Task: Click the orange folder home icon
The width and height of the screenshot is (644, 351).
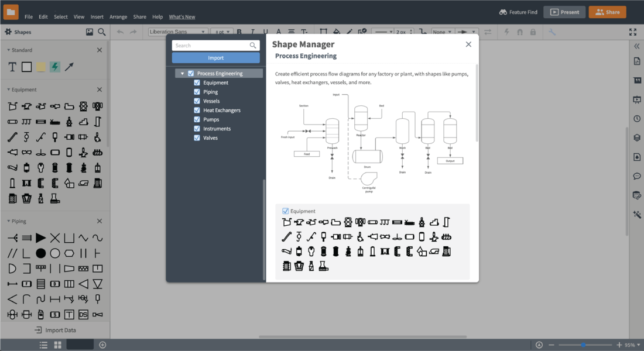Action: click(x=11, y=12)
